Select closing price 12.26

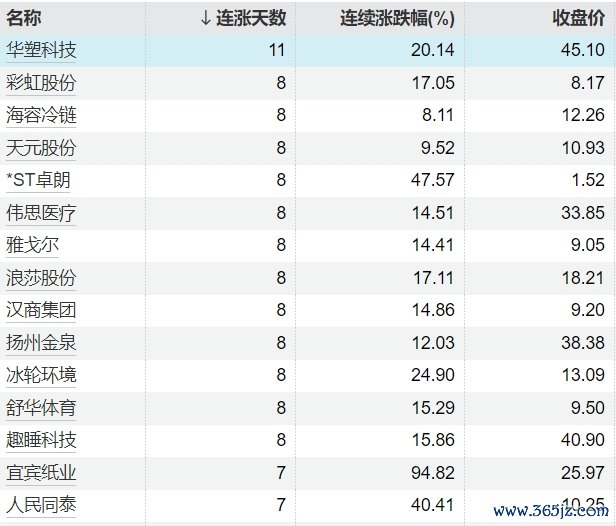(583, 115)
